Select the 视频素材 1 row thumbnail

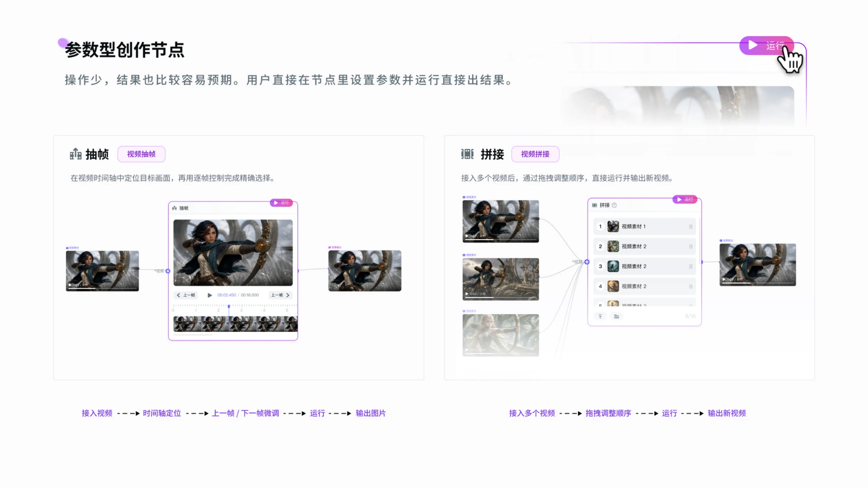click(x=613, y=227)
